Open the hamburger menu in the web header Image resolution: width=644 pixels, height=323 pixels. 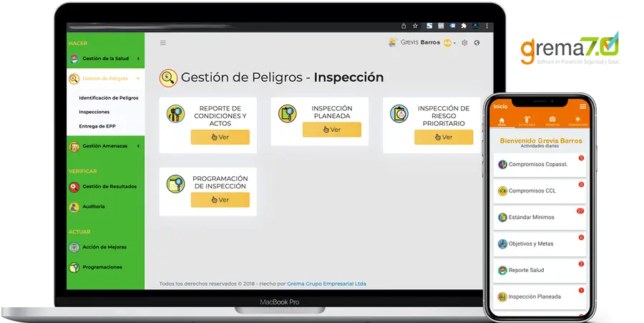click(163, 43)
